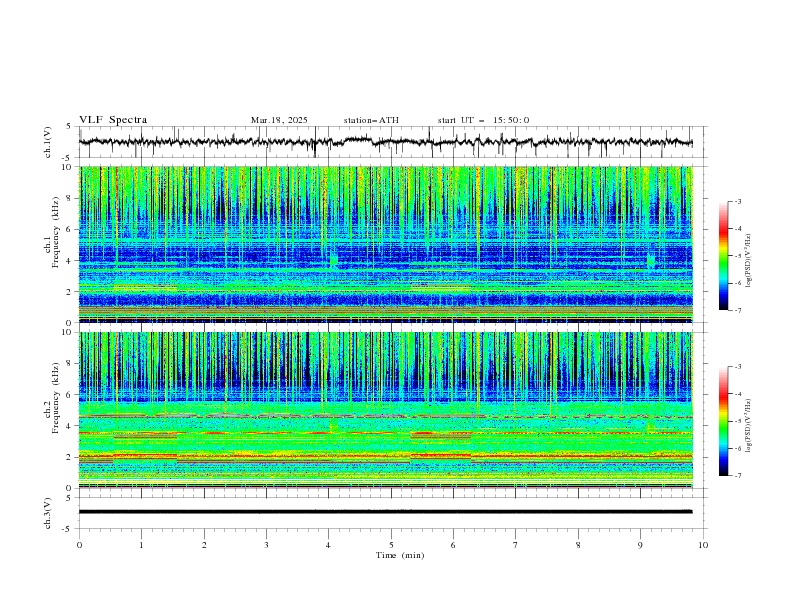
Task: Click the 'Time (min)' axis label
Action: [400, 555]
